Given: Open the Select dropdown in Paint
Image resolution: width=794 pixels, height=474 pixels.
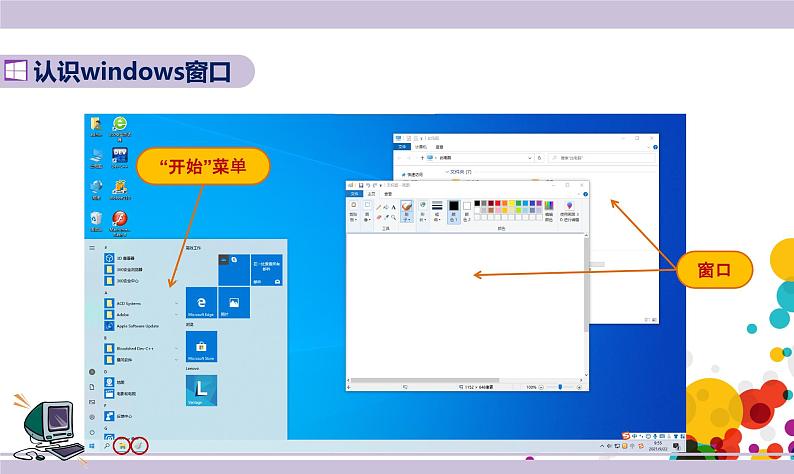Looking at the screenshot, I should click(x=367, y=211).
